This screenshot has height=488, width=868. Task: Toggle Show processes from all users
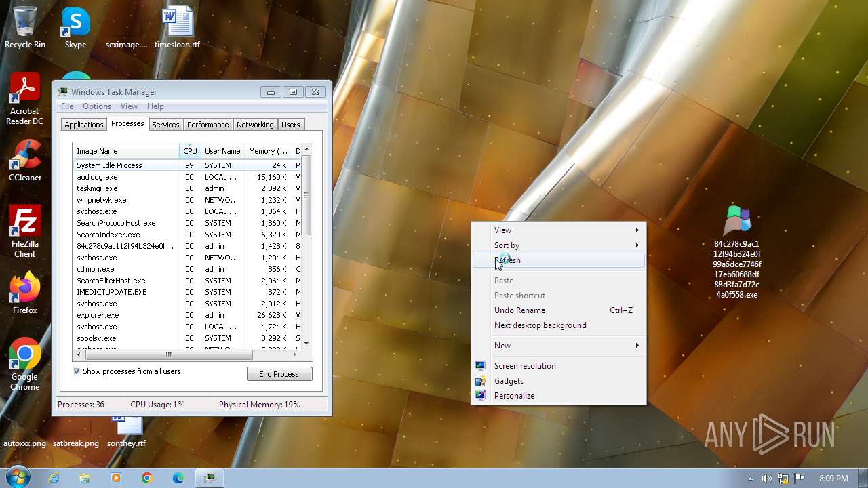click(x=77, y=371)
